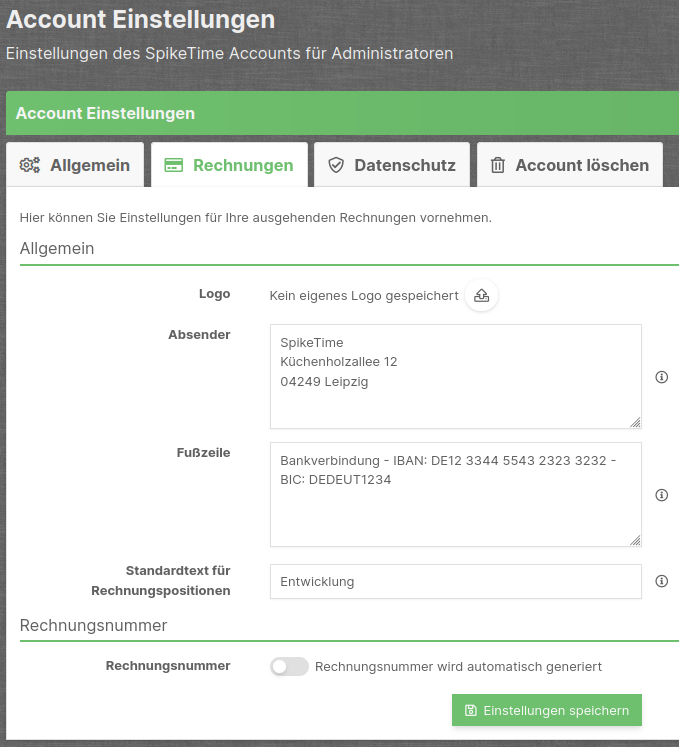This screenshot has height=747, width=679.
Task: Switch to the Allgemein tab
Action: [75, 165]
